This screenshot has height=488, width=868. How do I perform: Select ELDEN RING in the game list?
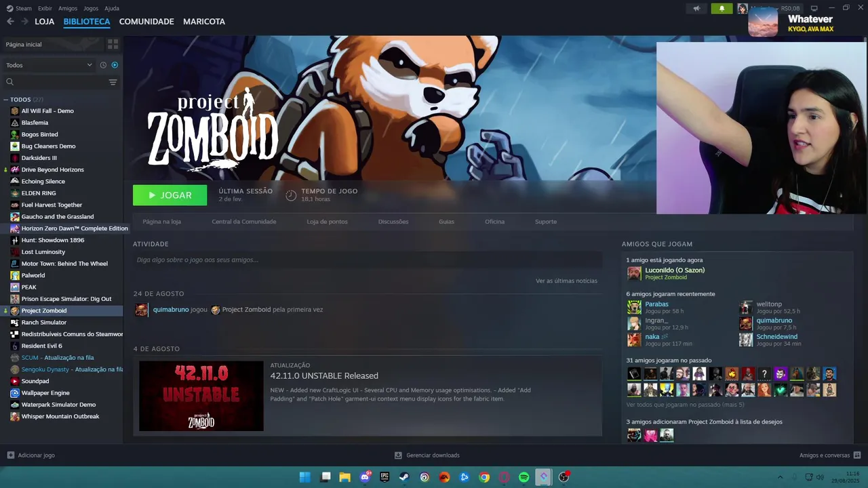point(39,193)
